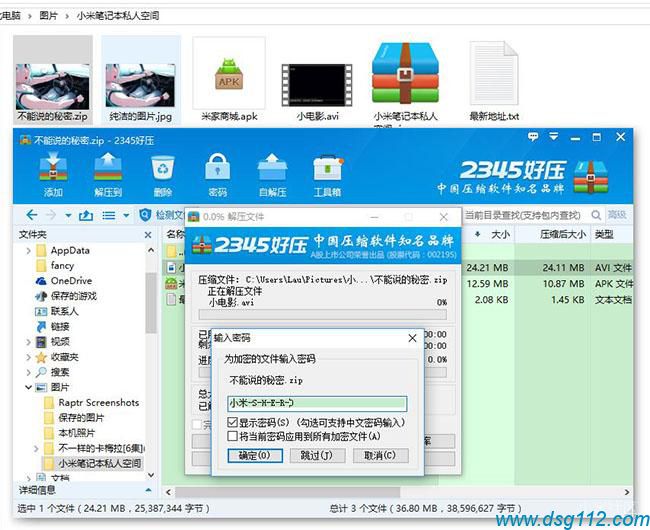Image resolution: width=650 pixels, height=530 pixels.
Task: Click the list view mode icon
Action: coord(109,215)
